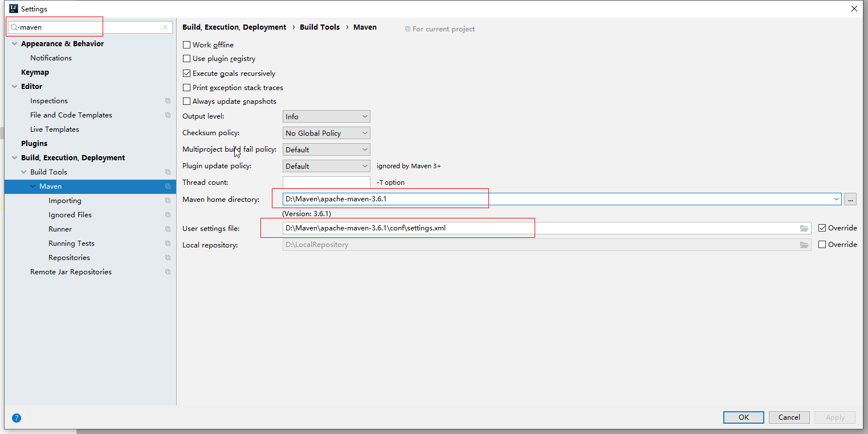The width and height of the screenshot is (868, 434).
Task: Collapse Appearance & Behavior section
Action: (15, 44)
